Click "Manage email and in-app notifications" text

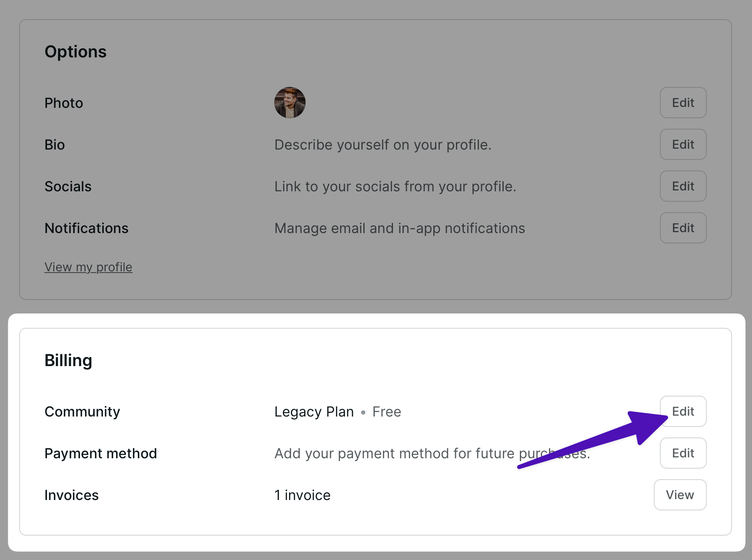point(399,228)
